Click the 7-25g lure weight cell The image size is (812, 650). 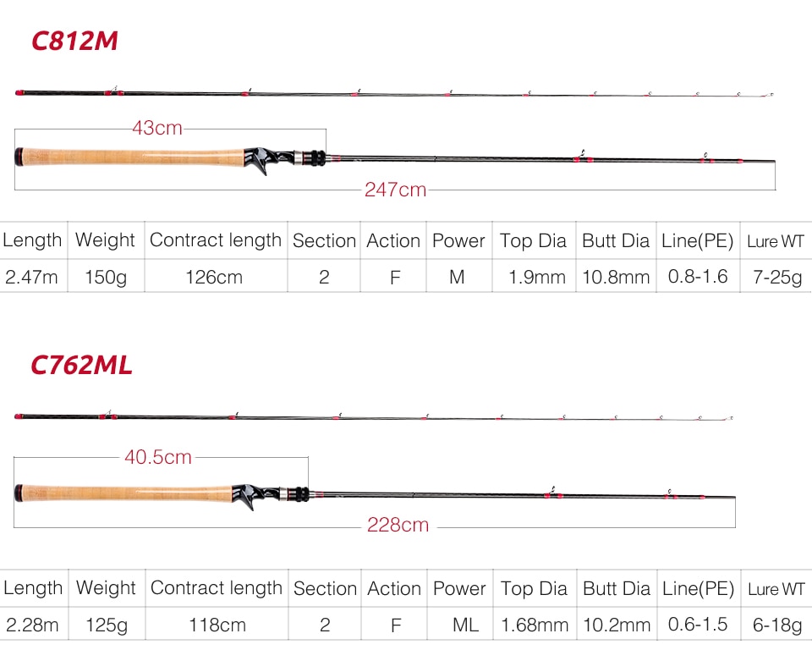(x=776, y=277)
